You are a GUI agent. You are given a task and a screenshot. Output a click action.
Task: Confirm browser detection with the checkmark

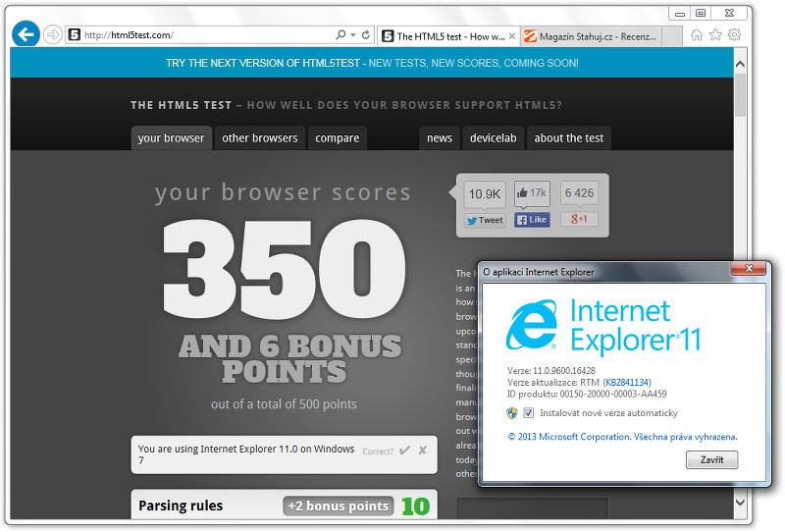pos(404,450)
